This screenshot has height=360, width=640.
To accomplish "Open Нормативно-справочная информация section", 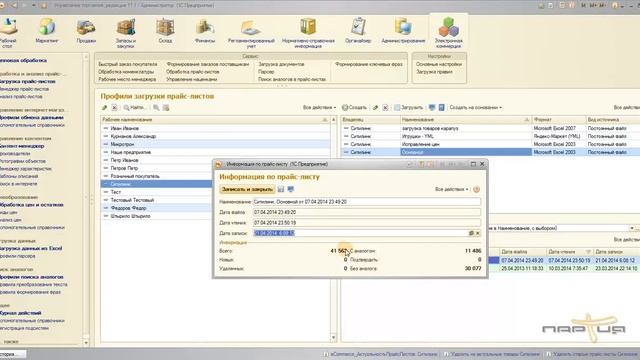I will (x=308, y=33).
